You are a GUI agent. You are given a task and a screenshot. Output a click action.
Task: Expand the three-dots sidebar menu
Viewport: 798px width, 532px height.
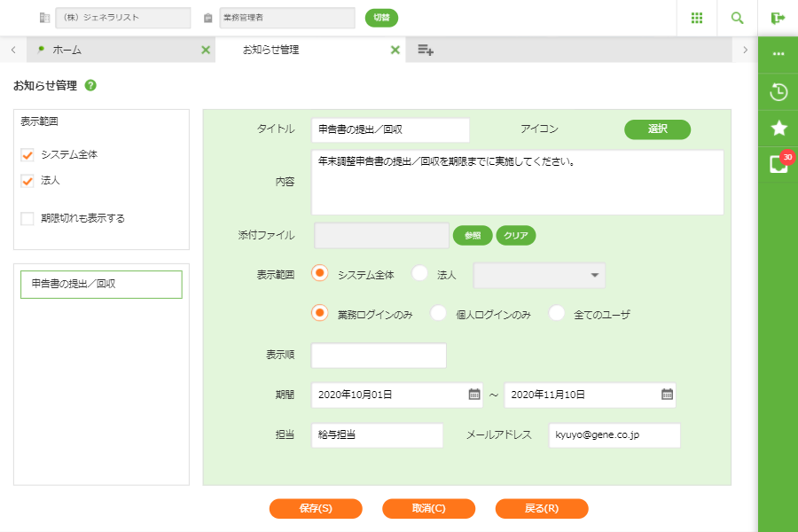778,54
